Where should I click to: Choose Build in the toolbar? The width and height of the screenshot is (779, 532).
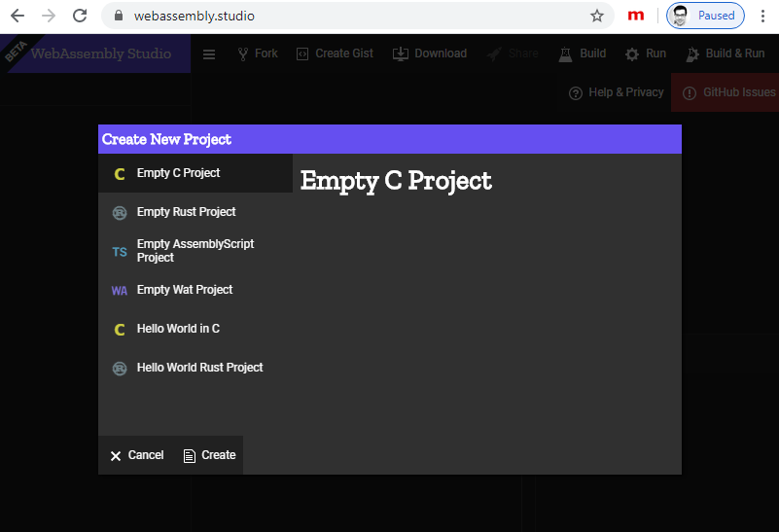(592, 53)
